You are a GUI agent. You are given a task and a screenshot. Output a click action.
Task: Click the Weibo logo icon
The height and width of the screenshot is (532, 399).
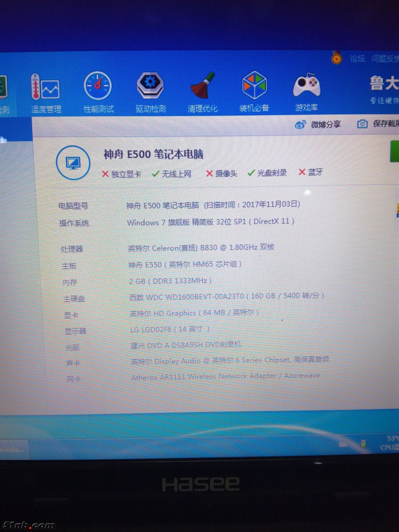click(x=300, y=125)
